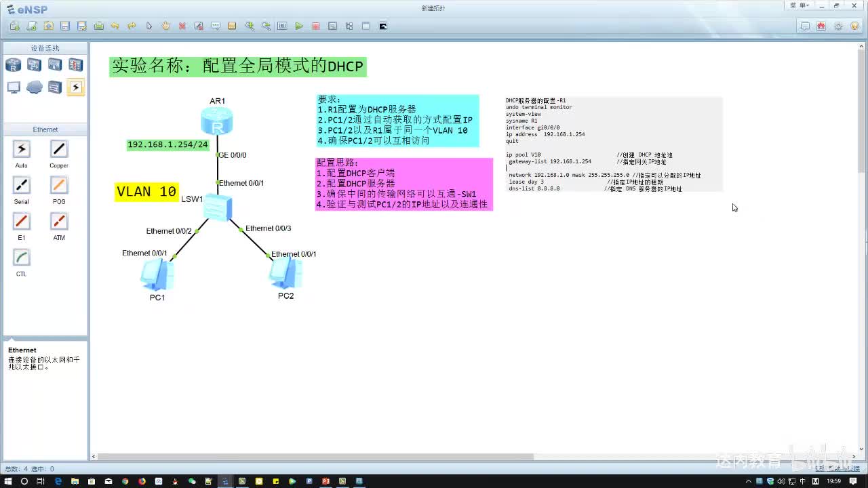Click the green lab title text box
Screen dimensions: 868x488
(x=238, y=66)
